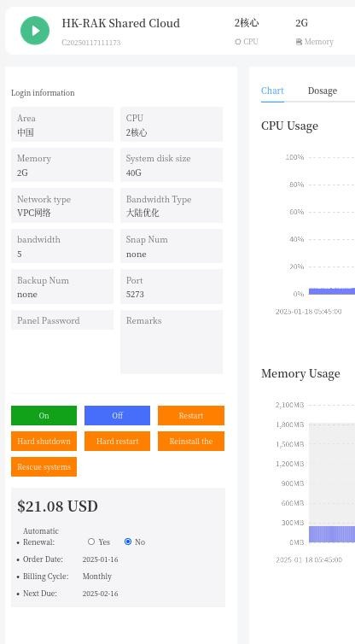This screenshot has width=355, height=644.
Task: Select No for Automatic Renewal
Action: (128, 542)
